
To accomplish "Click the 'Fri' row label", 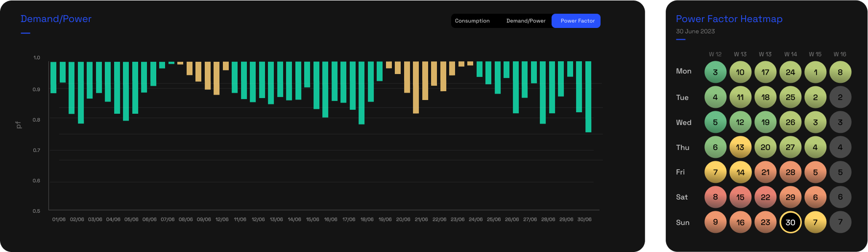I will pos(680,172).
